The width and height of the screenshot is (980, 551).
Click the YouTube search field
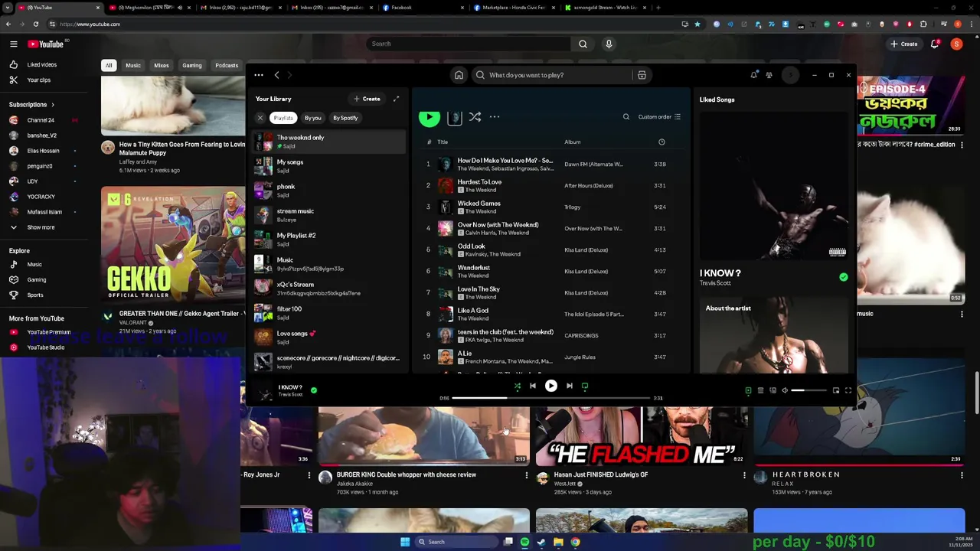(469, 44)
